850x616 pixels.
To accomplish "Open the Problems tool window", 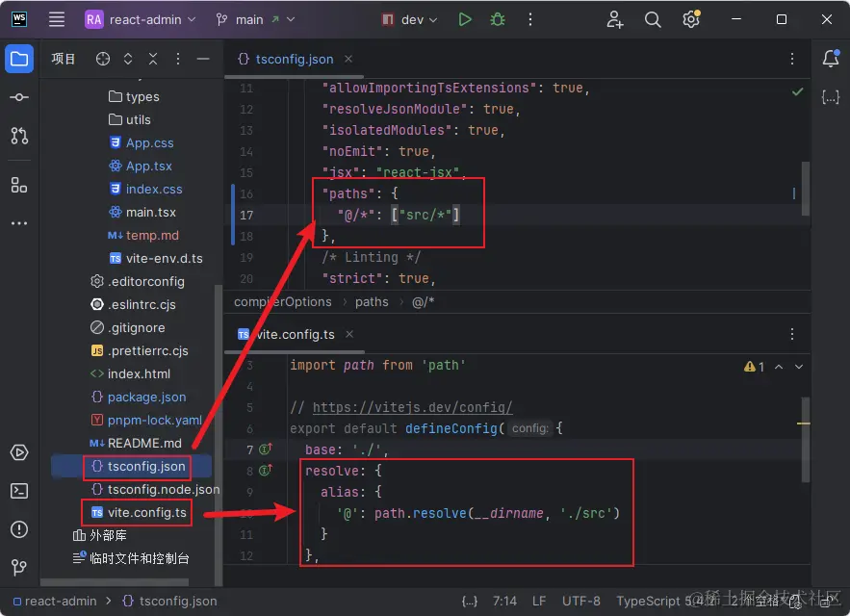I will coord(19,529).
